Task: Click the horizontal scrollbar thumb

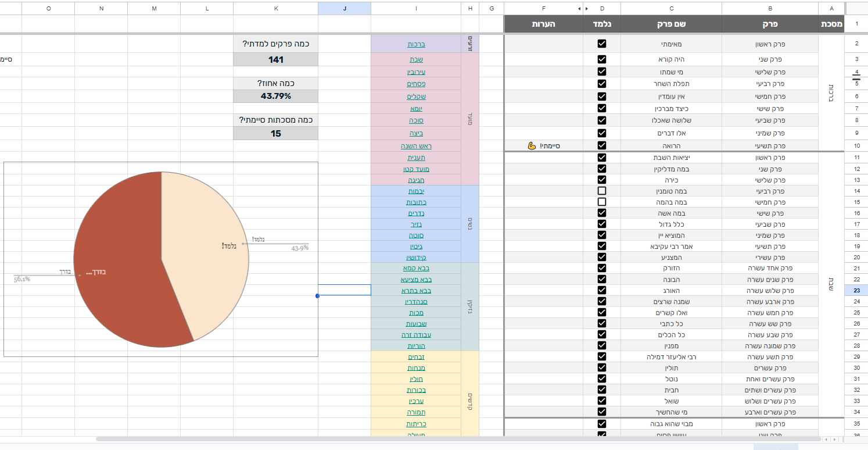Action: click(459, 439)
